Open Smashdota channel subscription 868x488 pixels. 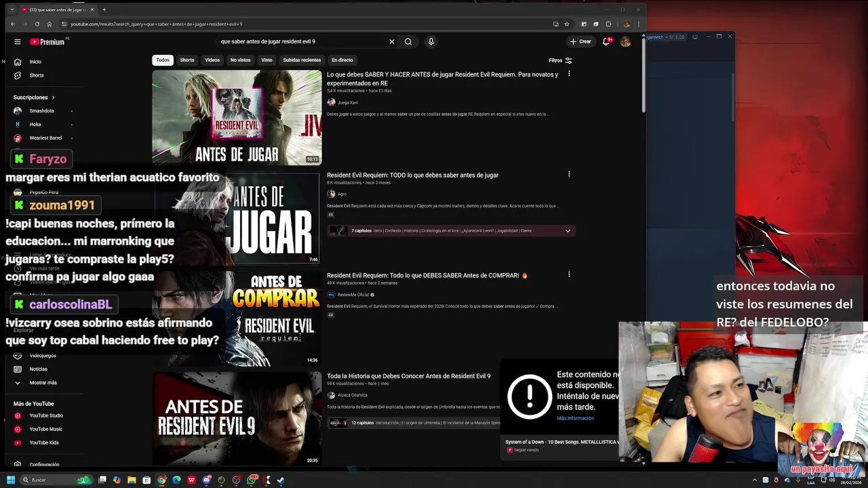pyautogui.click(x=42, y=110)
